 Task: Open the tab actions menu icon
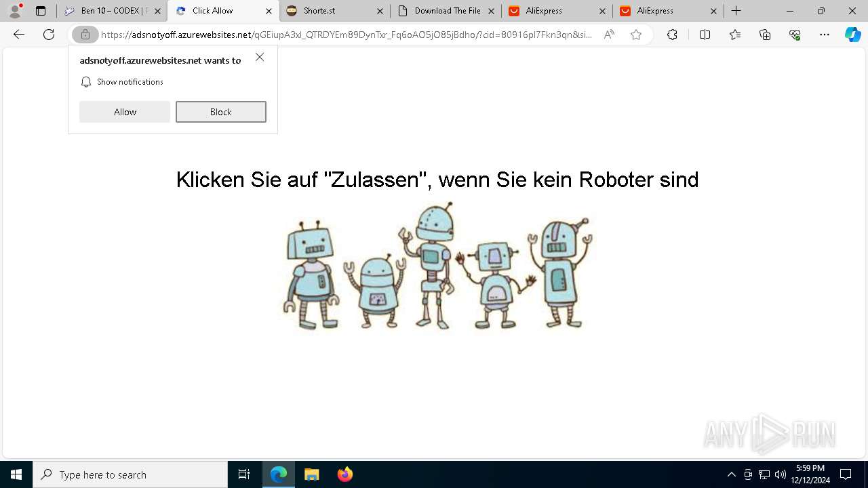point(41,11)
